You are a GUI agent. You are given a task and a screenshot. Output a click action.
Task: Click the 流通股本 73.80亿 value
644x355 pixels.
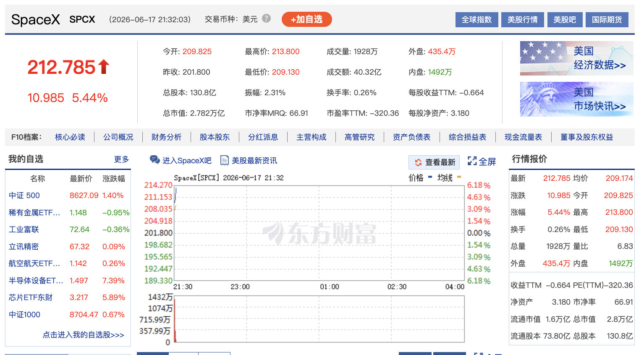(x=557, y=336)
